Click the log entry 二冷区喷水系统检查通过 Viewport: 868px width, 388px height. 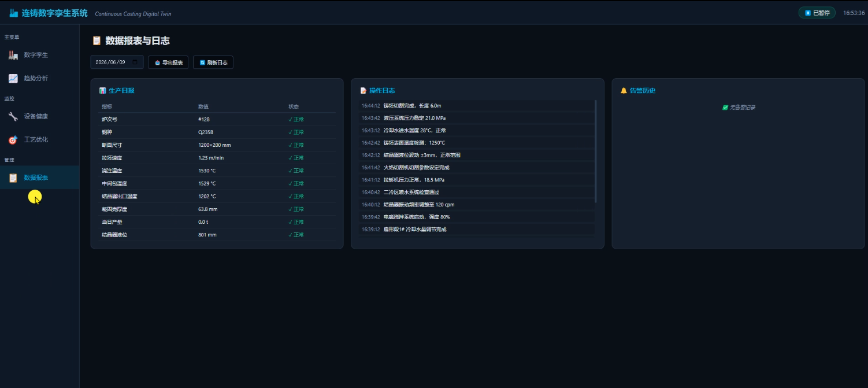[x=476, y=192]
